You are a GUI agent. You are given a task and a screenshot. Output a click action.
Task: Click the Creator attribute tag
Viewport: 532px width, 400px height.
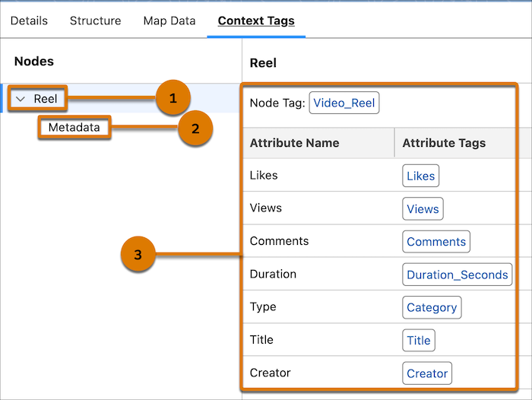pos(427,373)
